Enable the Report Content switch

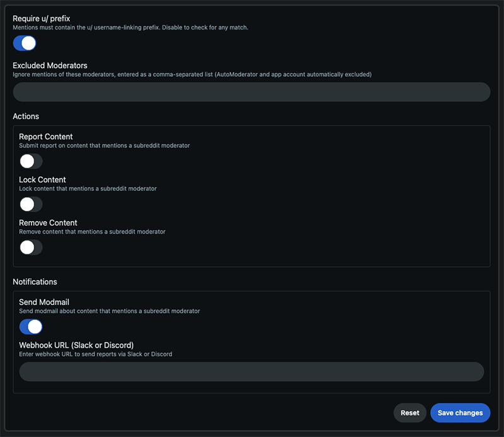(x=31, y=161)
